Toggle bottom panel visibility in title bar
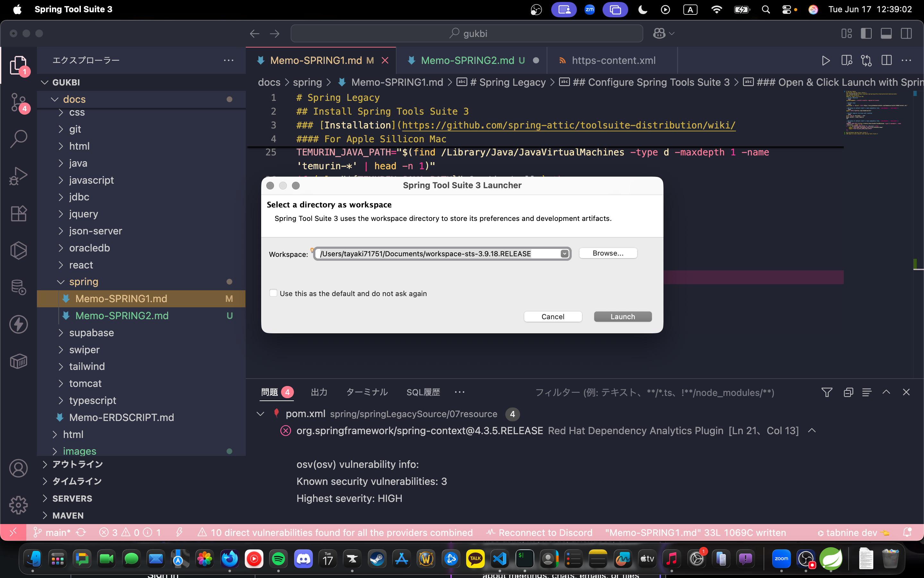 pos(886,34)
